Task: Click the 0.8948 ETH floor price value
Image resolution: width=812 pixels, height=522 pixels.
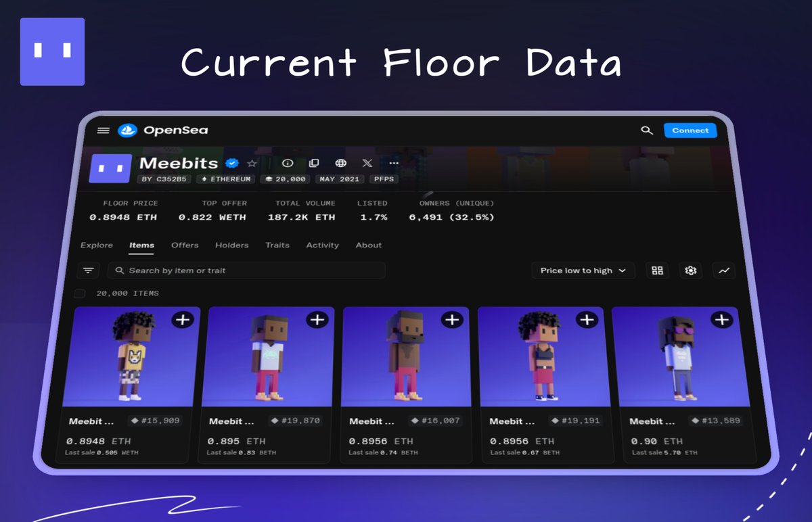Action: pyautogui.click(x=123, y=218)
